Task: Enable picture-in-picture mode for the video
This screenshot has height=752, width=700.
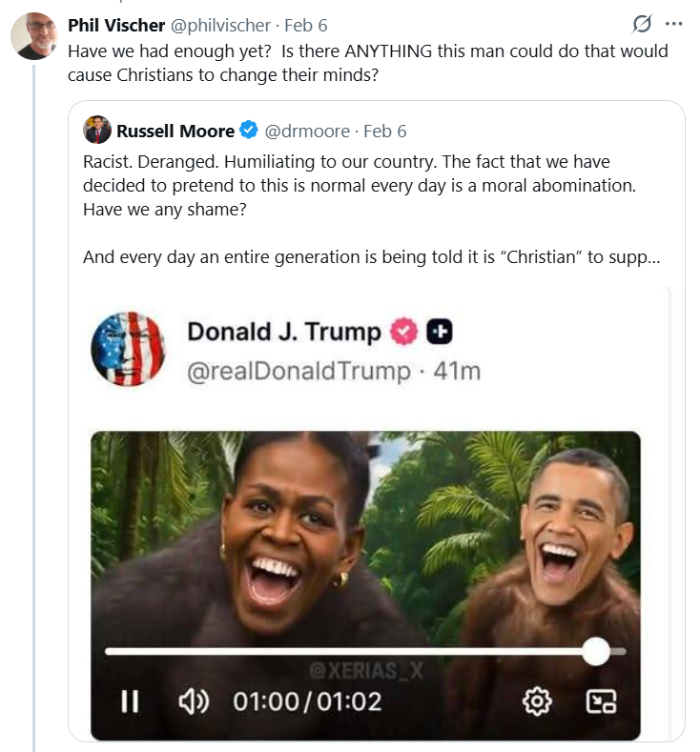Action: coord(600,702)
